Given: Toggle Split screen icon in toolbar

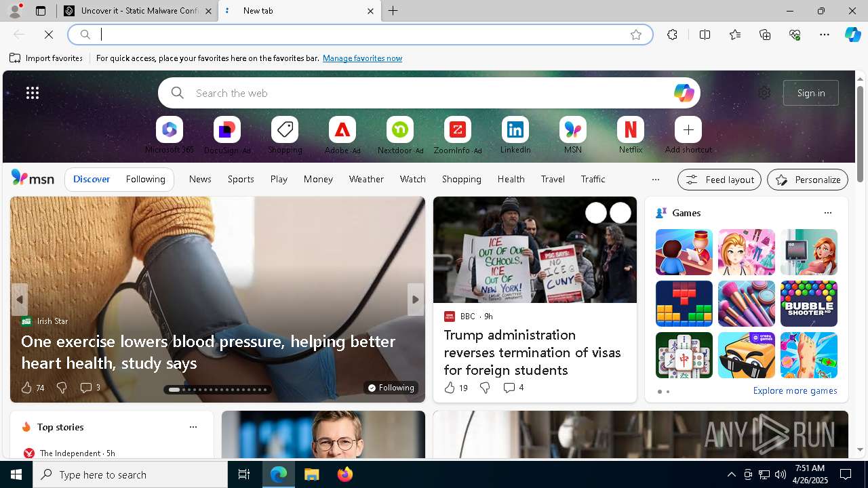Looking at the screenshot, I should (705, 35).
